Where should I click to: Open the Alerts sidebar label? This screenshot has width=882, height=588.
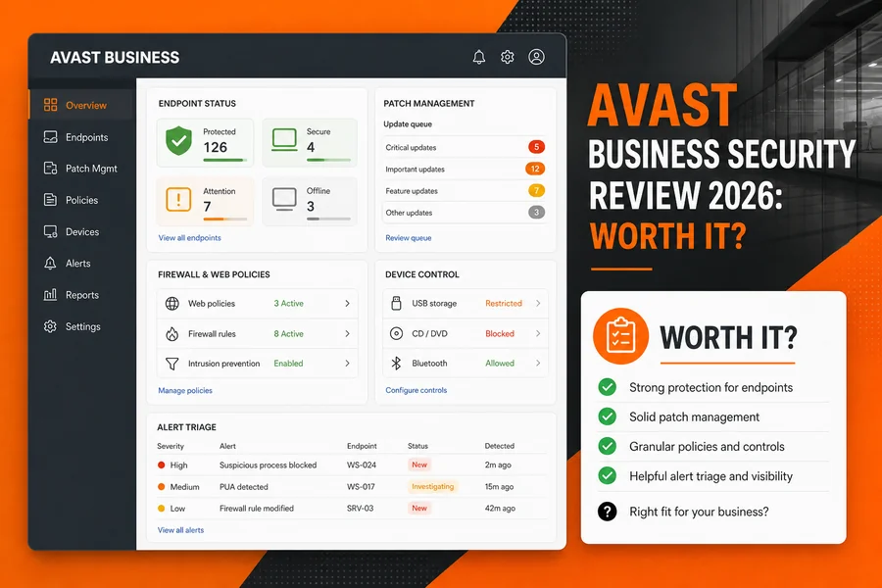[x=77, y=264]
